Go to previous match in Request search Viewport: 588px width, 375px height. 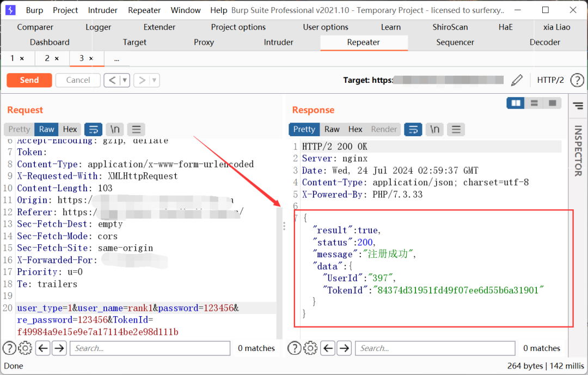click(x=43, y=348)
